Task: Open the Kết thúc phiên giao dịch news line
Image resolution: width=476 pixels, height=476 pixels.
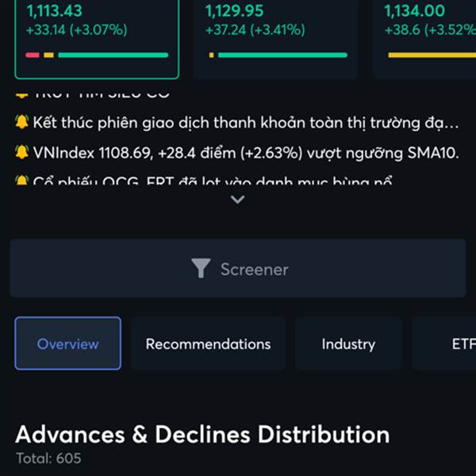Action: pos(246,124)
